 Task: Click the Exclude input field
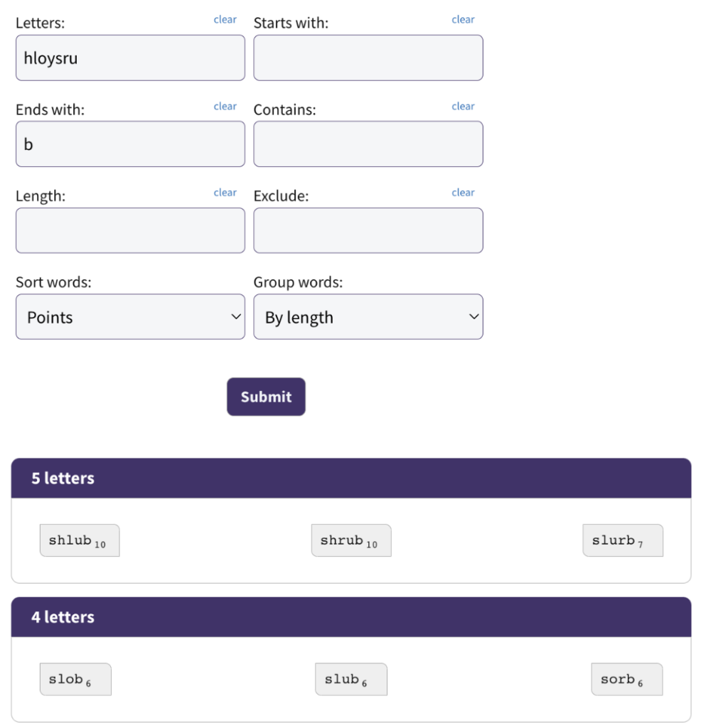[x=368, y=230]
